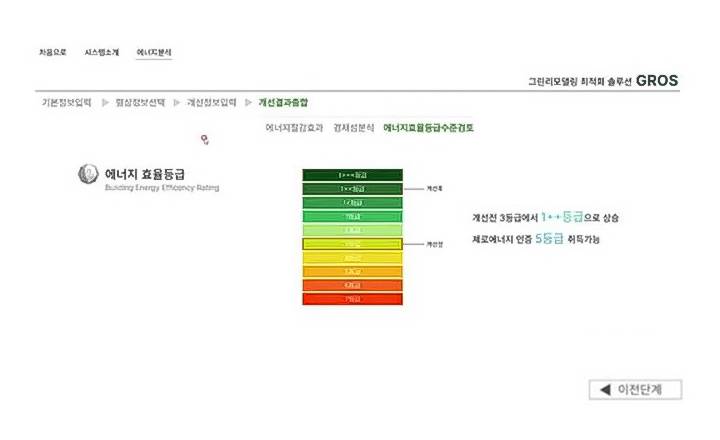
Task: Select the red bottom grade 7 bar
Action: tap(352, 299)
